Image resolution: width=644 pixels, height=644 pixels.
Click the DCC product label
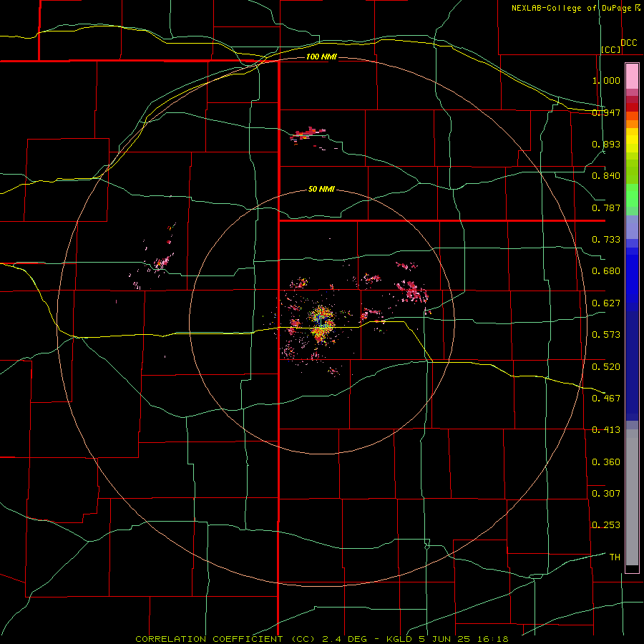629,43
